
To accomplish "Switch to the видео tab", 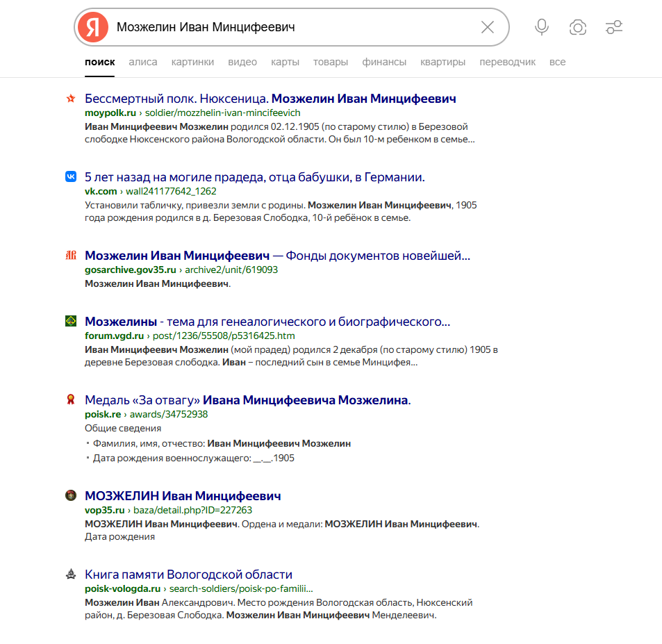I will click(x=242, y=62).
